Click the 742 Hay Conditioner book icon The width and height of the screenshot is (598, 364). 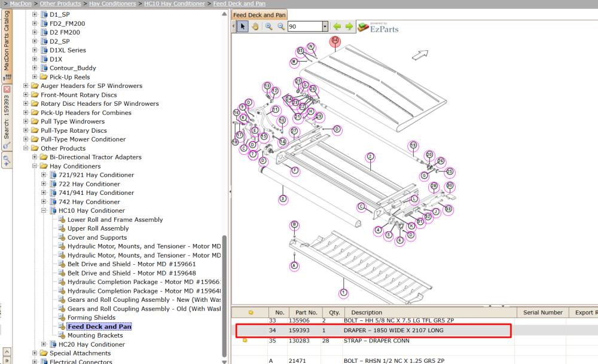click(x=53, y=201)
